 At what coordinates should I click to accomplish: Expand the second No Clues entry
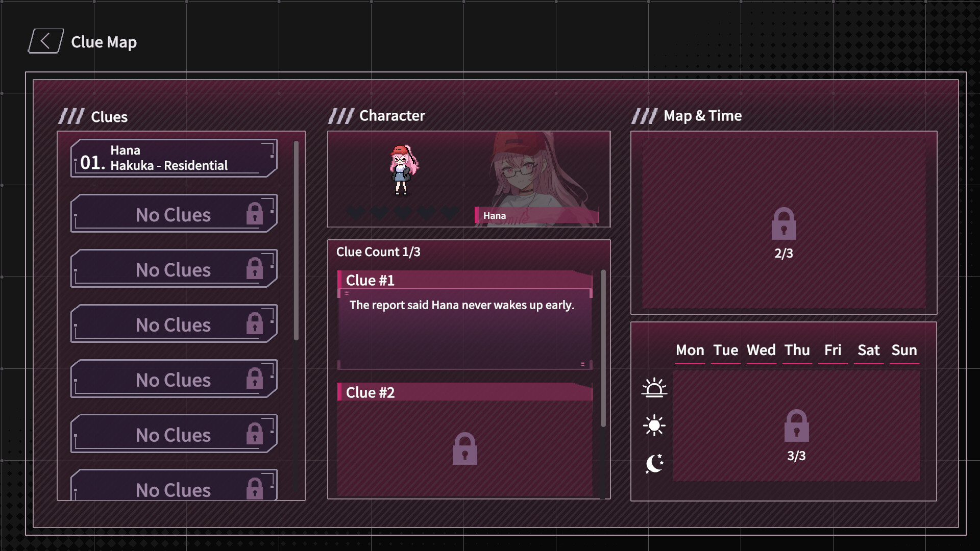(173, 269)
